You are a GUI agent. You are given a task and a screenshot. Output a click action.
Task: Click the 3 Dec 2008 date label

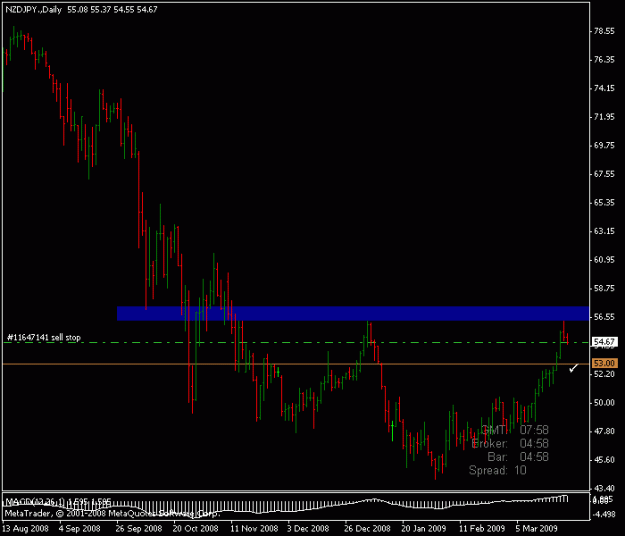pyautogui.click(x=308, y=529)
